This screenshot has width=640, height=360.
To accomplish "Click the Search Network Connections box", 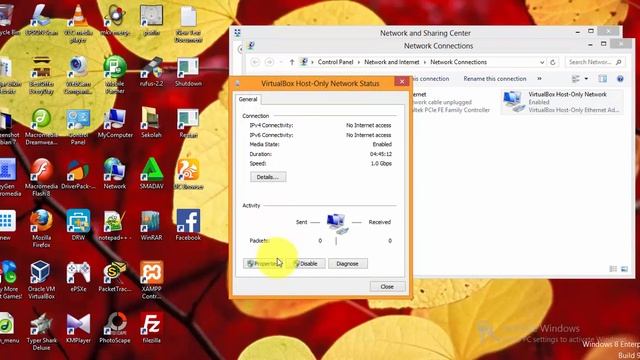I will click(x=594, y=62).
